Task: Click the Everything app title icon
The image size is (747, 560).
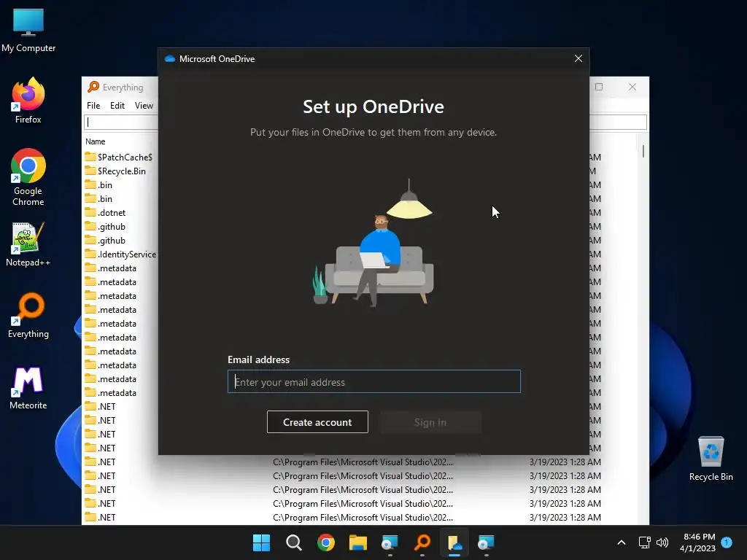Action: 93,87
